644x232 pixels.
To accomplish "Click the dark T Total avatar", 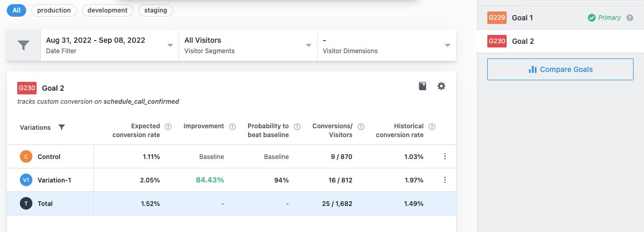I will (26, 204).
